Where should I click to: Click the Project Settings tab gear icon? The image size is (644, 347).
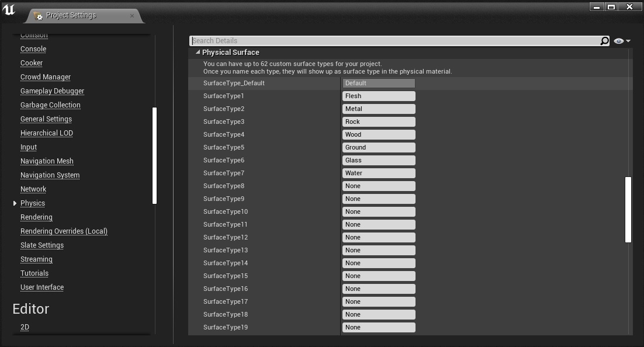coord(37,16)
